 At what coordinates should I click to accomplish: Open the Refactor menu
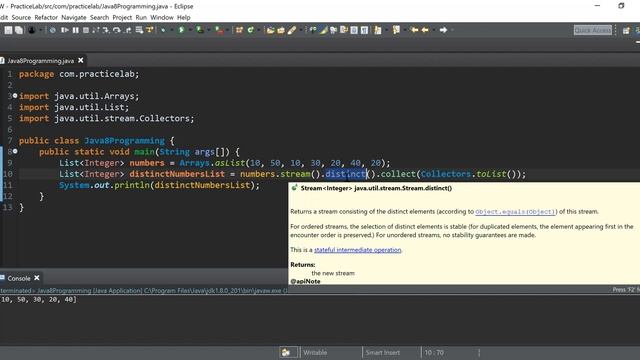click(46, 18)
